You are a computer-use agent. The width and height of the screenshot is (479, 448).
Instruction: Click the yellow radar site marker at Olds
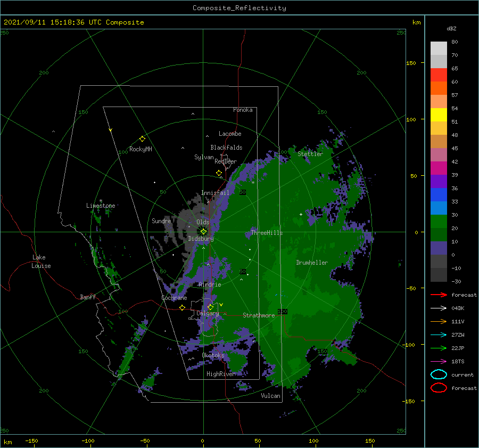click(203, 232)
